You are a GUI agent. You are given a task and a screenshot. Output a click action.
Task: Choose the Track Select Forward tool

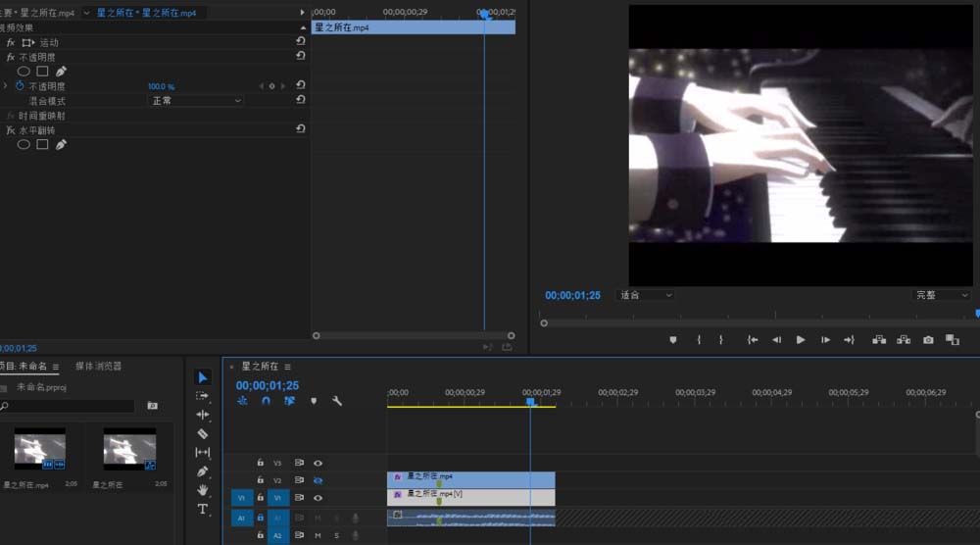point(203,396)
